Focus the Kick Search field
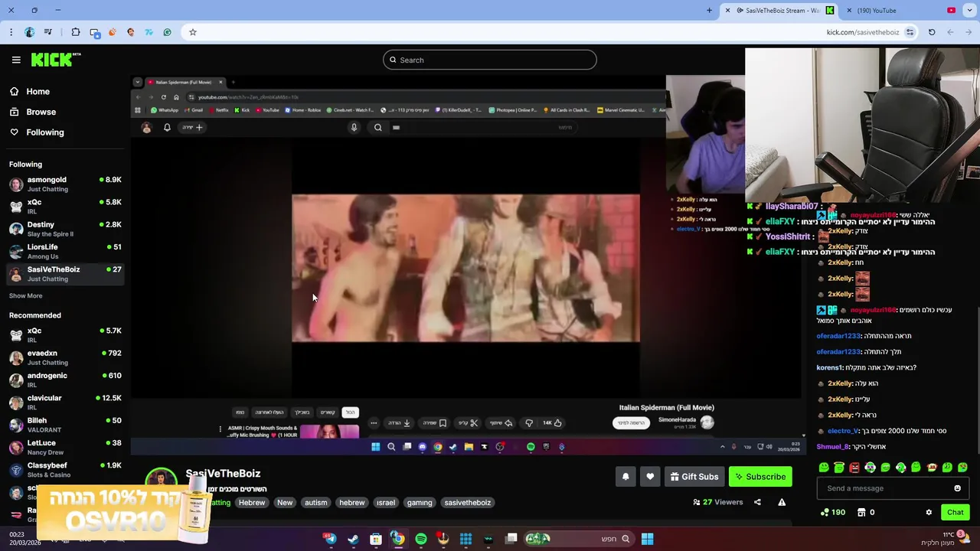This screenshot has height=551, width=980. coord(490,60)
